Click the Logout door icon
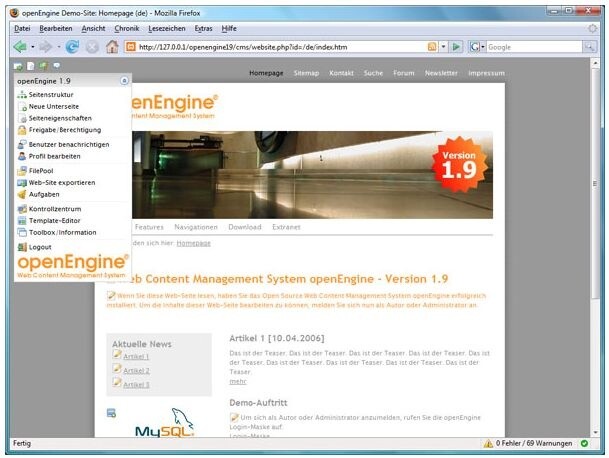 22,247
